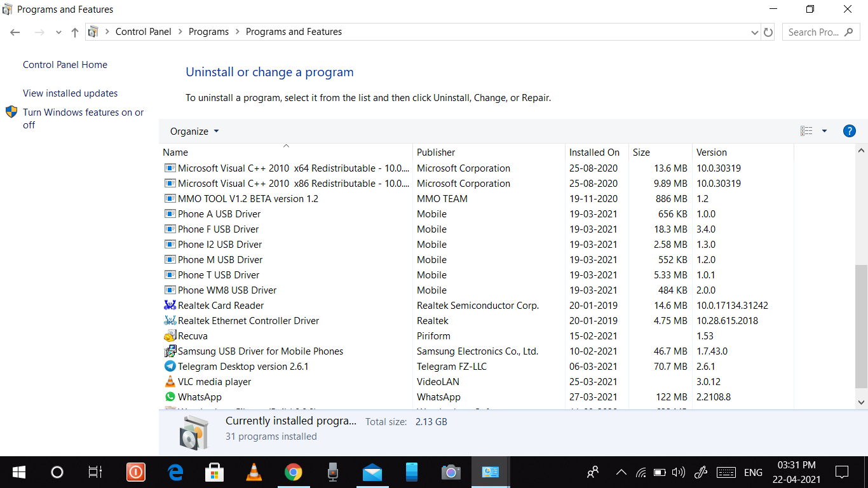Click the Phone WM8 USB Driver icon
Screen dimensions: 868x488
[170, 290]
